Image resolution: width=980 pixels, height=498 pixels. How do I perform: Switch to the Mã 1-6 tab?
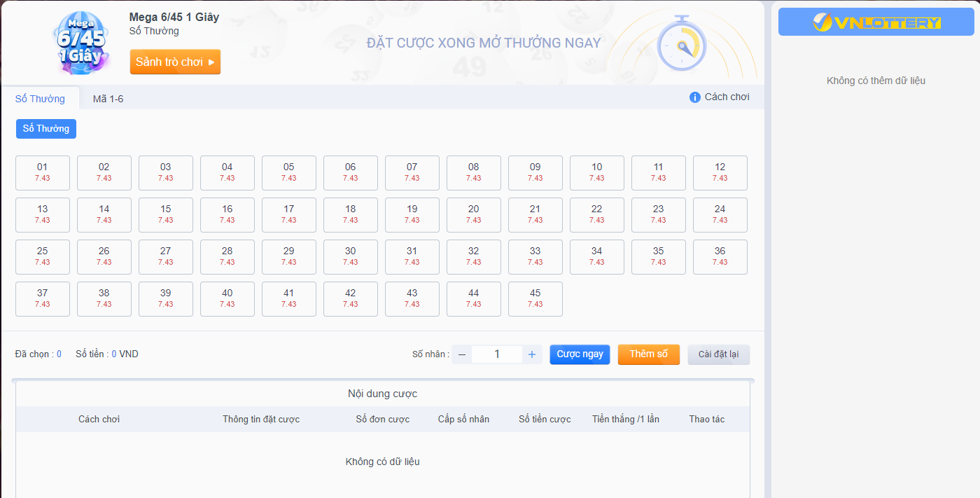pos(108,99)
